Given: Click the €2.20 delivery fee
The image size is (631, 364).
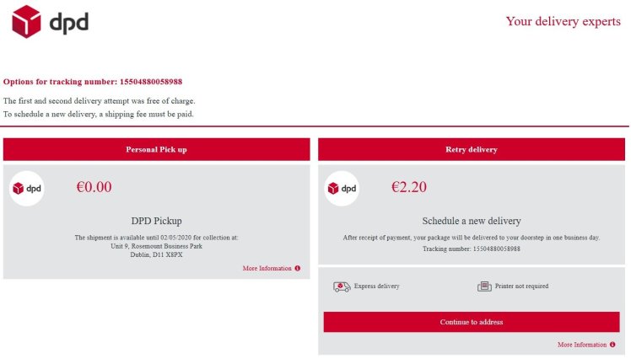Looking at the screenshot, I should tap(409, 187).
